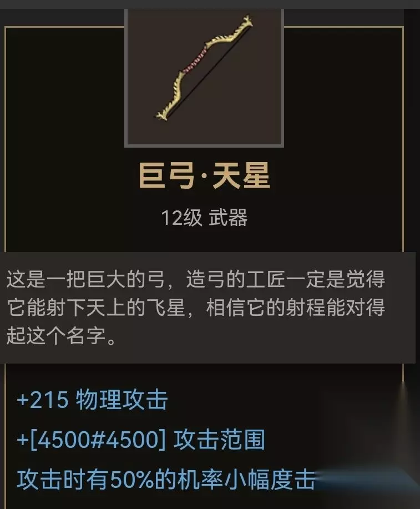Screen dimensions: 420x509
Task: Select the +215 attack value
Action: pos(43,400)
